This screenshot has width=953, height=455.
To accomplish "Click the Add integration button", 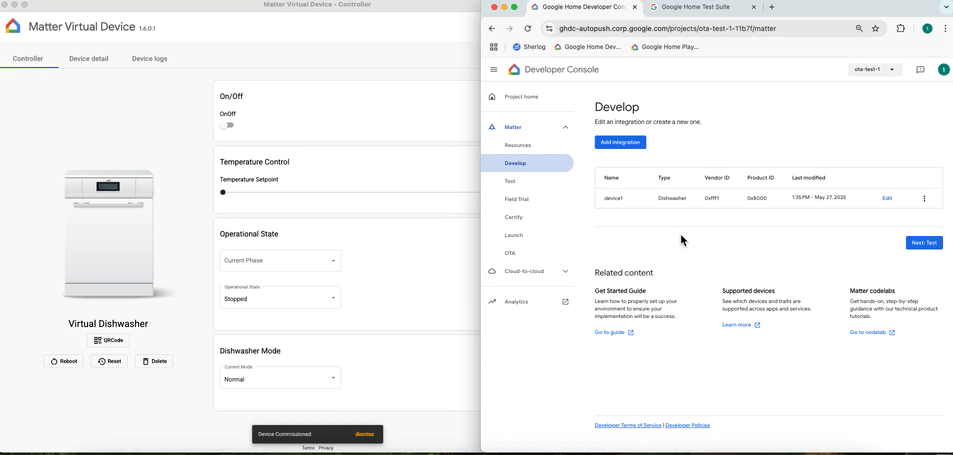I will [620, 142].
